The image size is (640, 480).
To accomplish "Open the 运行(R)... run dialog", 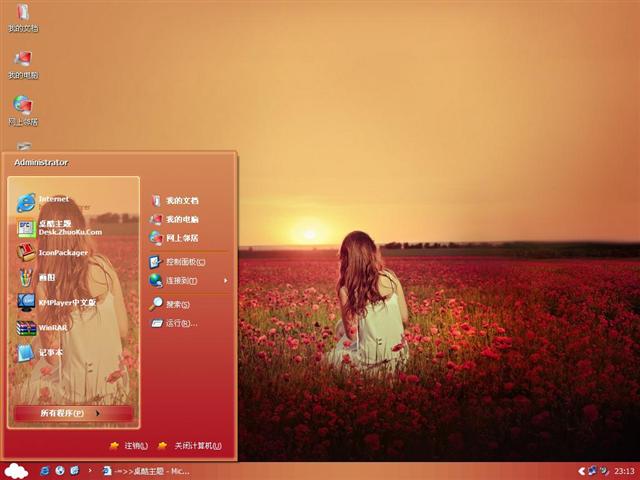I will 174,323.
